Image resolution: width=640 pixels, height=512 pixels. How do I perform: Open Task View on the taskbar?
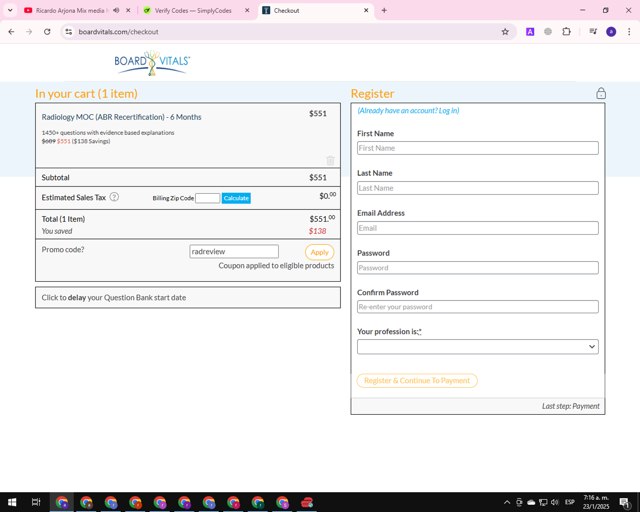point(36,502)
